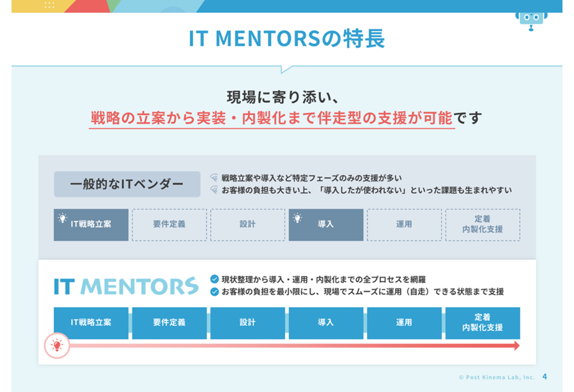Image resolution: width=574 pixels, height=392 pixels.
Task: Click the blue 要件定義 box in IT MENTORS row
Action: click(x=169, y=323)
